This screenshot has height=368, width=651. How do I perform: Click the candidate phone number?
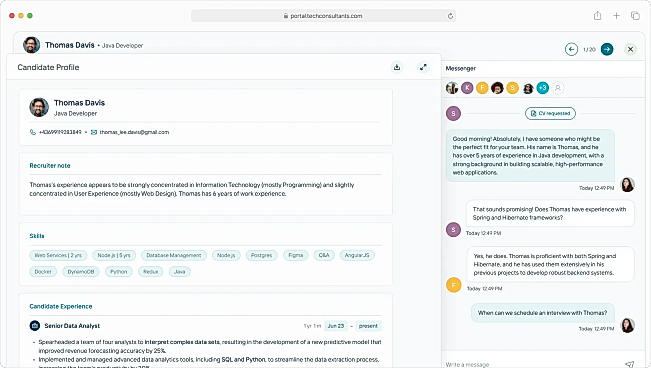(60, 132)
